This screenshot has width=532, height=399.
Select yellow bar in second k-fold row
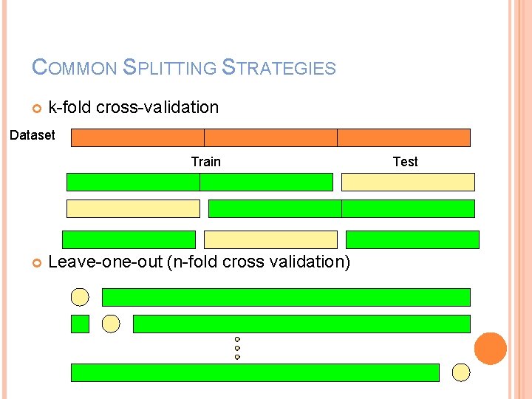(x=133, y=208)
